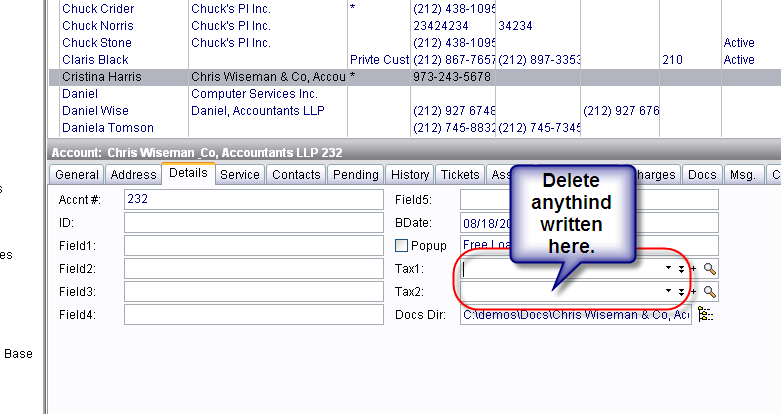Click the Accnt # field showing 232
Viewport: 781px width, 414px height.
255,199
